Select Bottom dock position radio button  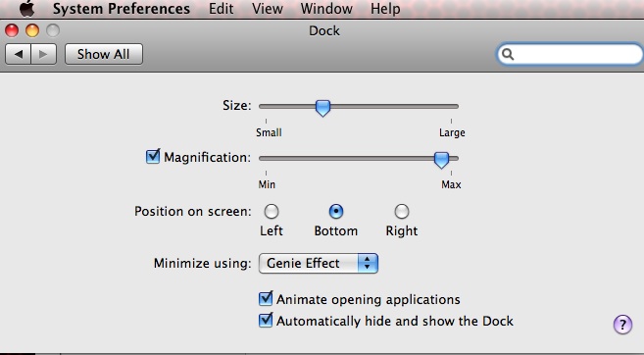(336, 212)
